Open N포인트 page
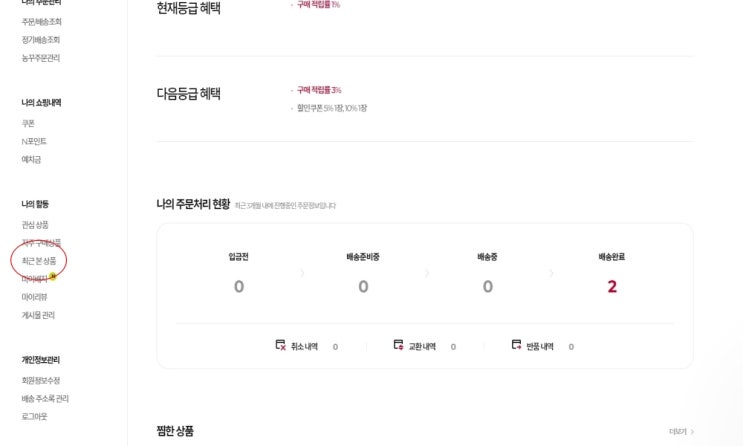The width and height of the screenshot is (743, 446). pyautogui.click(x=34, y=141)
